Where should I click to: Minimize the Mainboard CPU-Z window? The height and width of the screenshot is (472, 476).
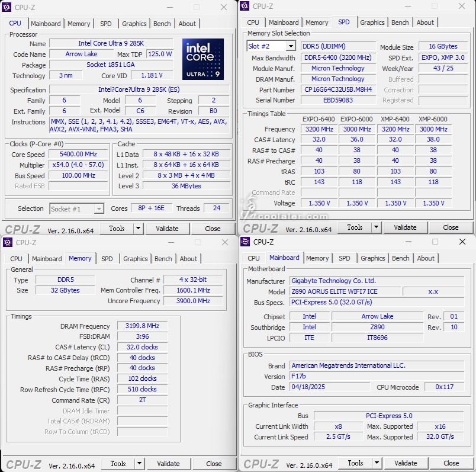point(409,242)
